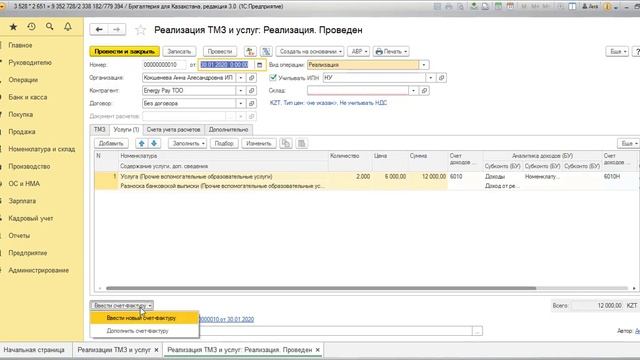Open calculator icon in top title bar
The image size is (640, 360).
click(498, 6)
